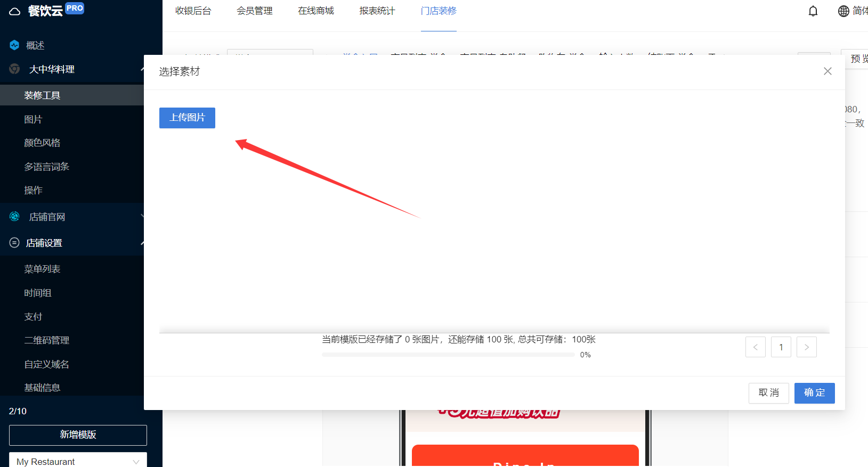Open the 收银后台 tab
Image resolution: width=868 pixels, height=467 pixels.
click(x=193, y=11)
